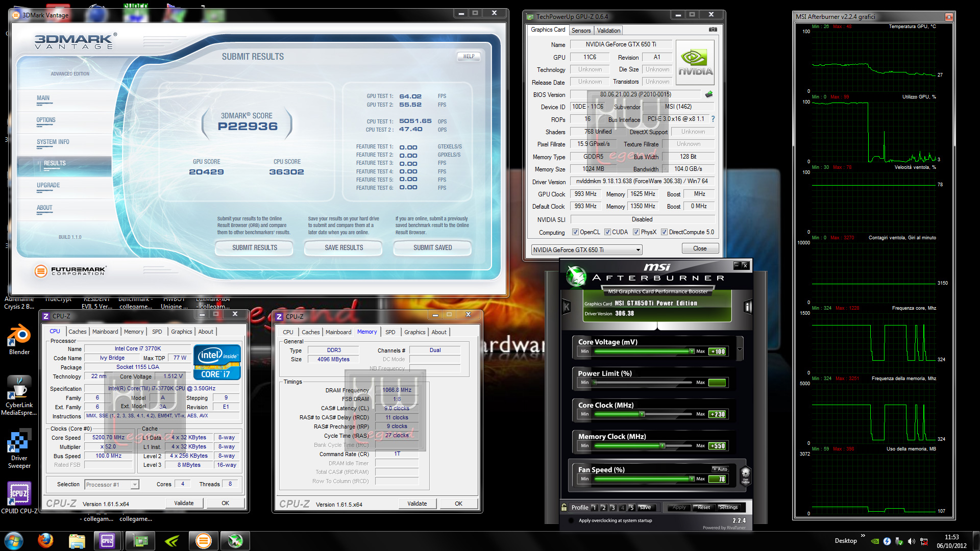Click the Save Results button

344,248
